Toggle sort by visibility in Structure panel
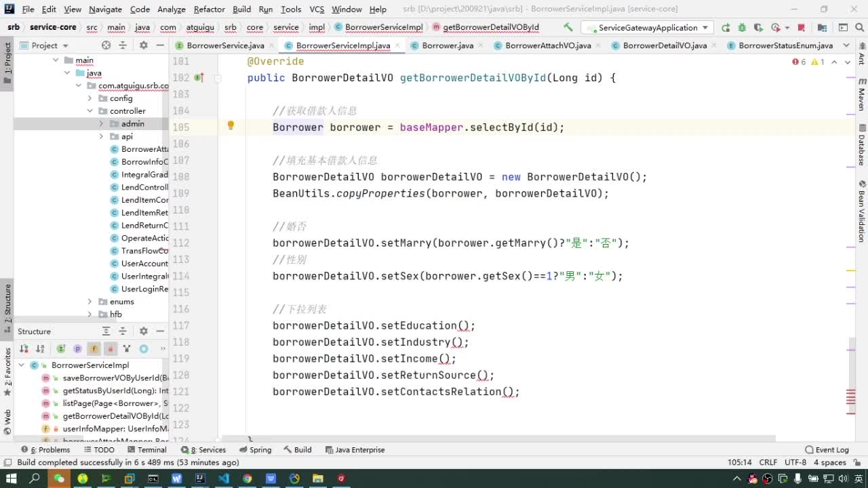This screenshot has width=868, height=488. coord(24,349)
